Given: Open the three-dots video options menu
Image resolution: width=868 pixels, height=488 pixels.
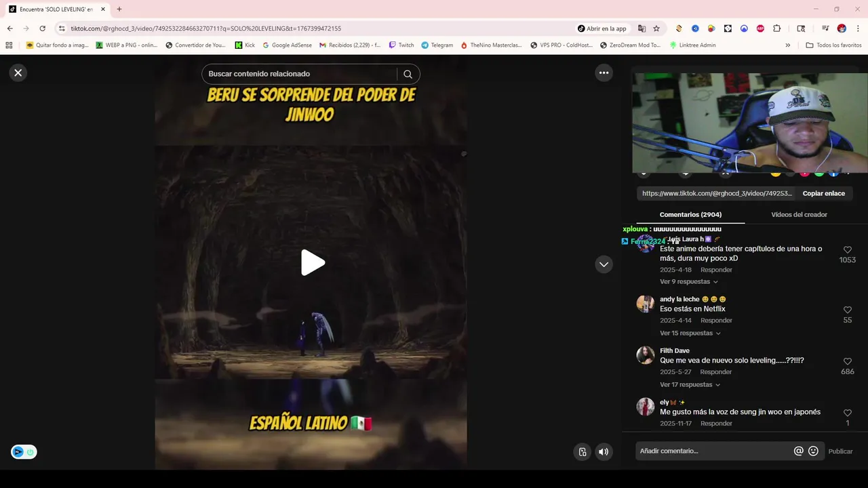Looking at the screenshot, I should (x=604, y=73).
